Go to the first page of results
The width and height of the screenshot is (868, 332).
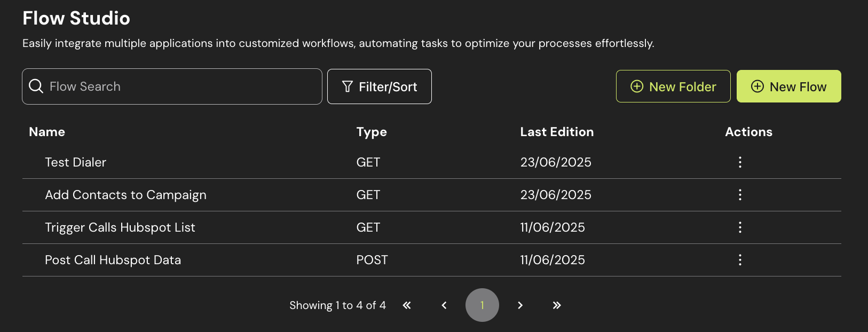[407, 305]
